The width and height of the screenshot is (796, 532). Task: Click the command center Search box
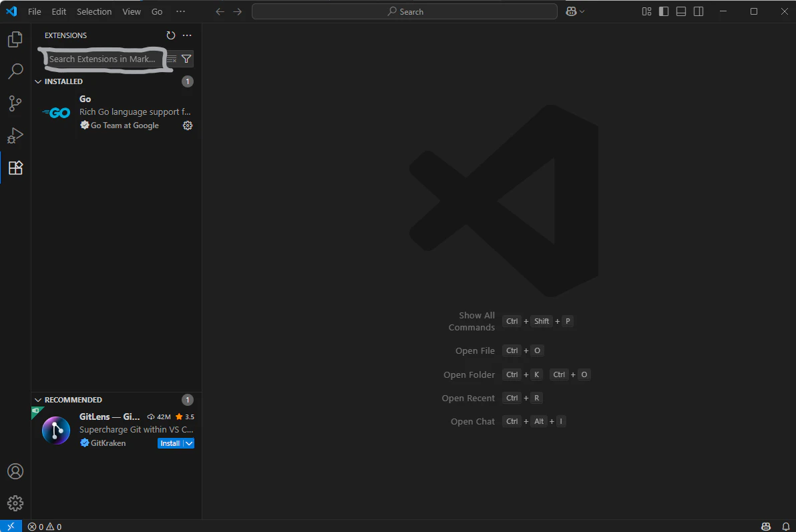[x=405, y=11]
